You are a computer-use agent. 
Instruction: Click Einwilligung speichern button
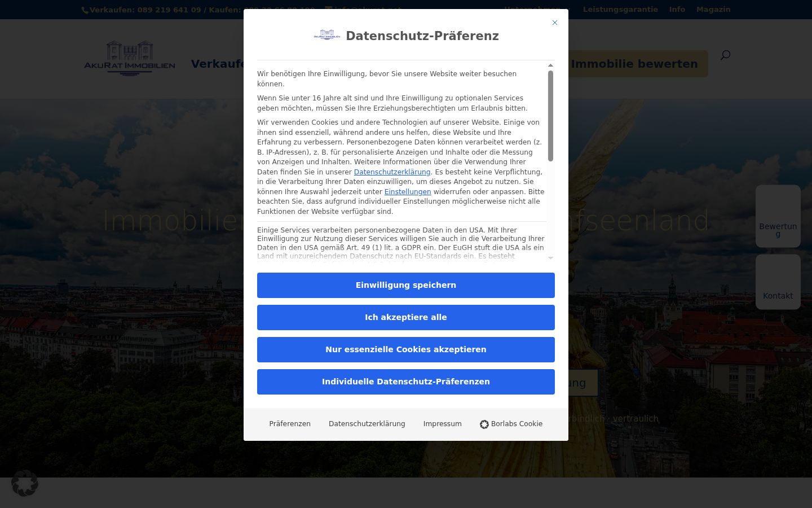(406, 285)
